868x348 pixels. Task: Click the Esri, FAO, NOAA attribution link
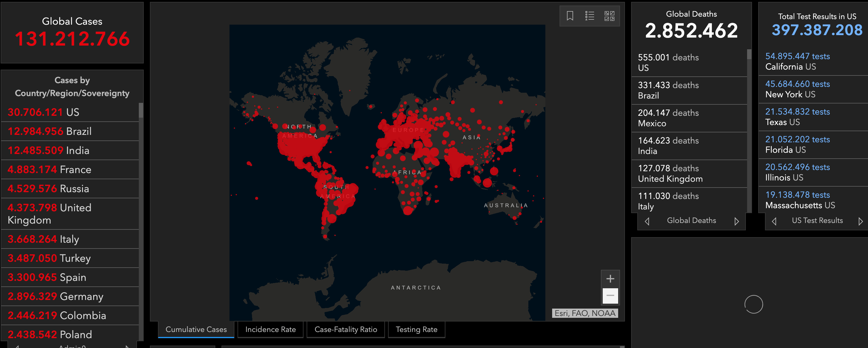[585, 313]
